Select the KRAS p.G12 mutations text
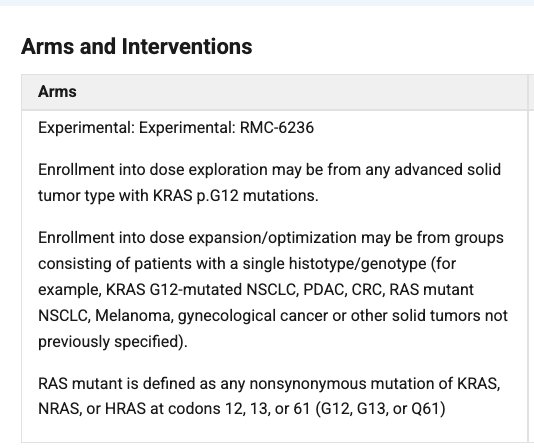 tap(235, 196)
